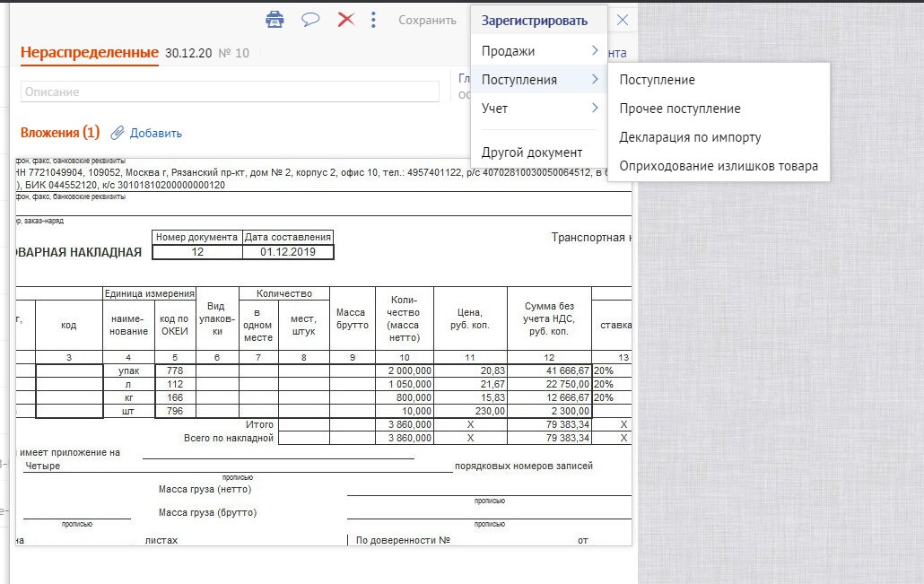The height and width of the screenshot is (584, 924).
Task: Click the document number № 10
Action: (234, 53)
